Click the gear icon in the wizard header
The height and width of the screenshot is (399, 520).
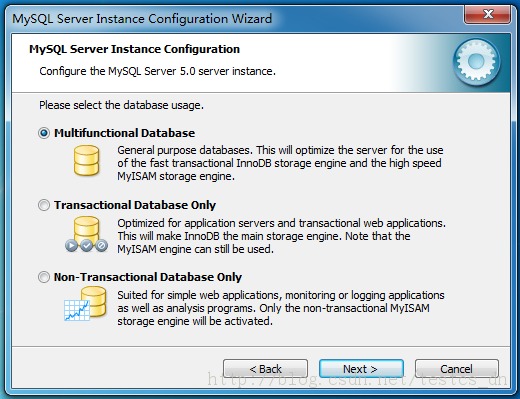point(476,61)
